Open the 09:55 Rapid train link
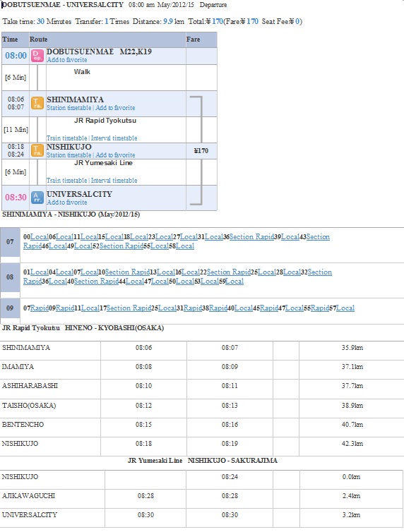Image resolution: width=404 pixels, height=532 pixels. (x=320, y=308)
